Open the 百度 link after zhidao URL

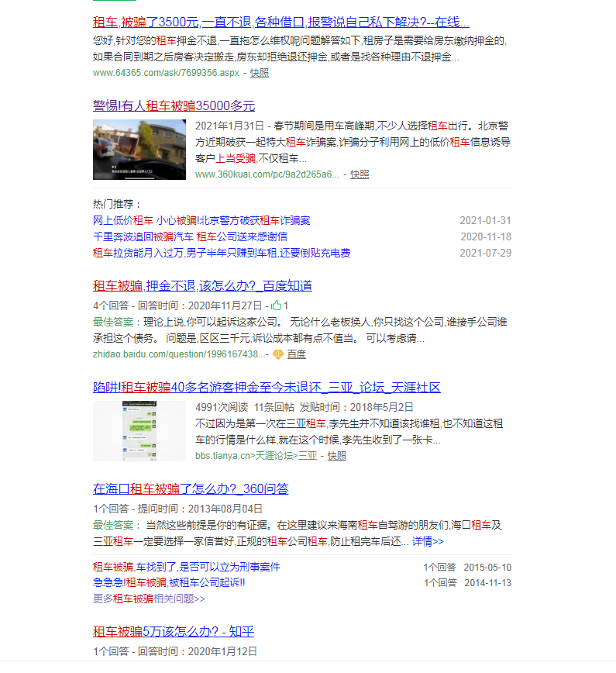[x=297, y=354]
